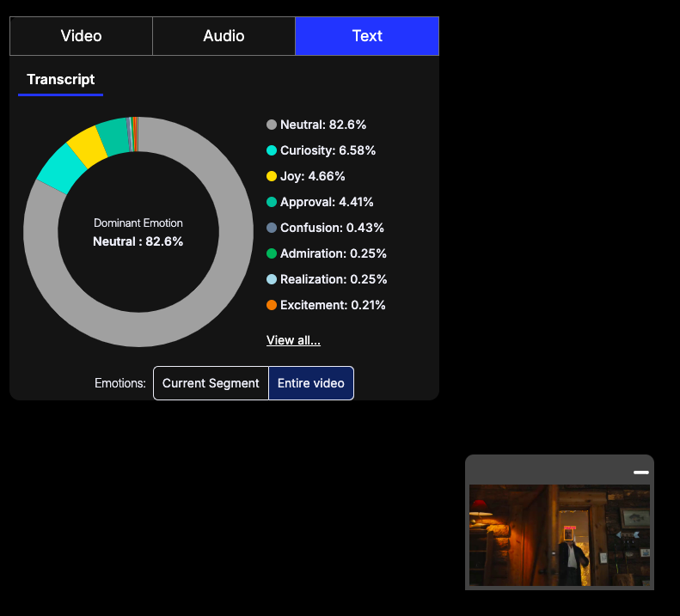
Task: Select the 'Confusion: 0.43%' legend entry
Action: [325, 228]
